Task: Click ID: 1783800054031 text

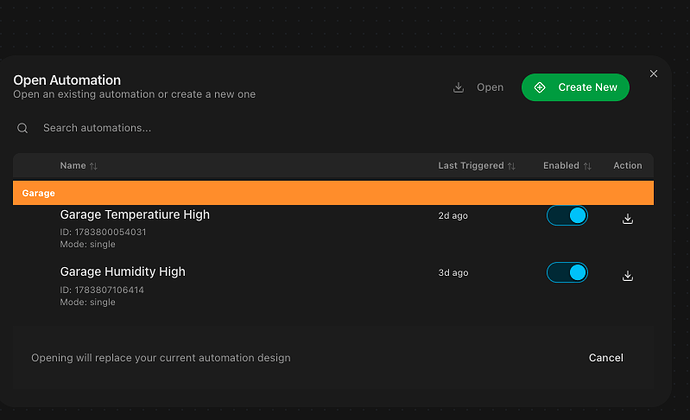Action: (x=103, y=232)
